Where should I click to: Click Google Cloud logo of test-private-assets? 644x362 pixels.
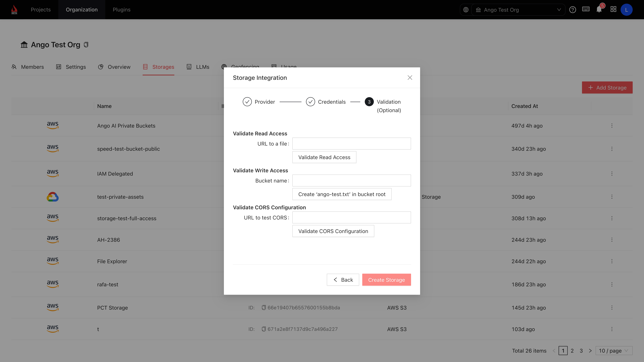pyautogui.click(x=53, y=197)
